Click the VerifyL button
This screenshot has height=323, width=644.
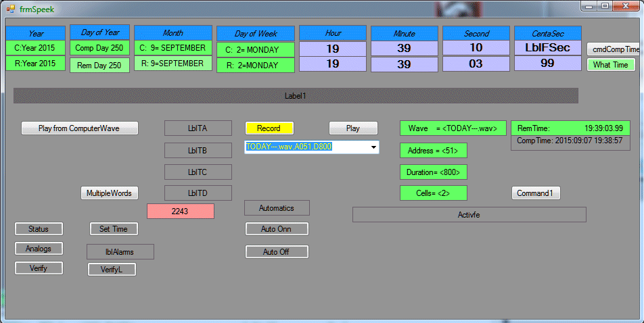coord(112,270)
